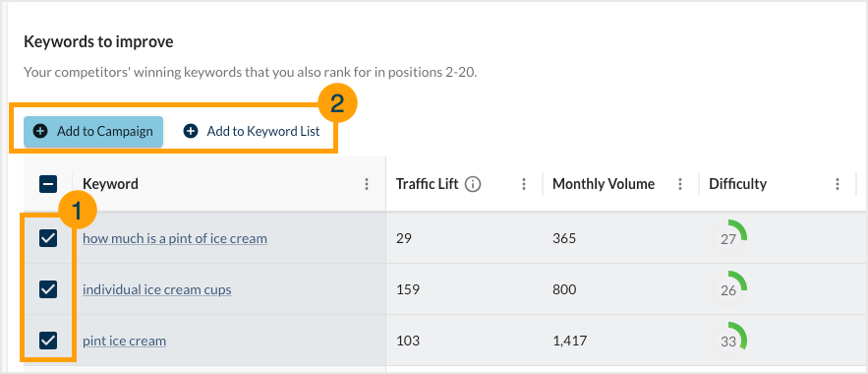Open the Traffic Lift column options menu
The height and width of the screenshot is (374, 868).
click(524, 184)
